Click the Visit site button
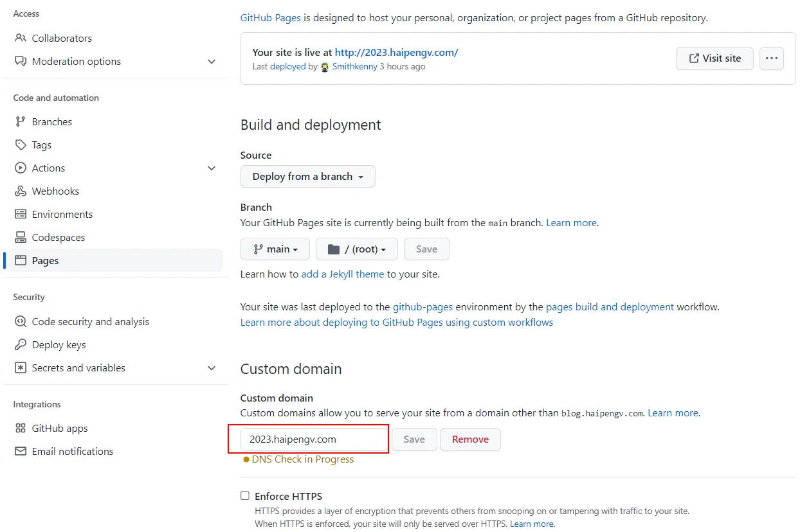 point(714,58)
